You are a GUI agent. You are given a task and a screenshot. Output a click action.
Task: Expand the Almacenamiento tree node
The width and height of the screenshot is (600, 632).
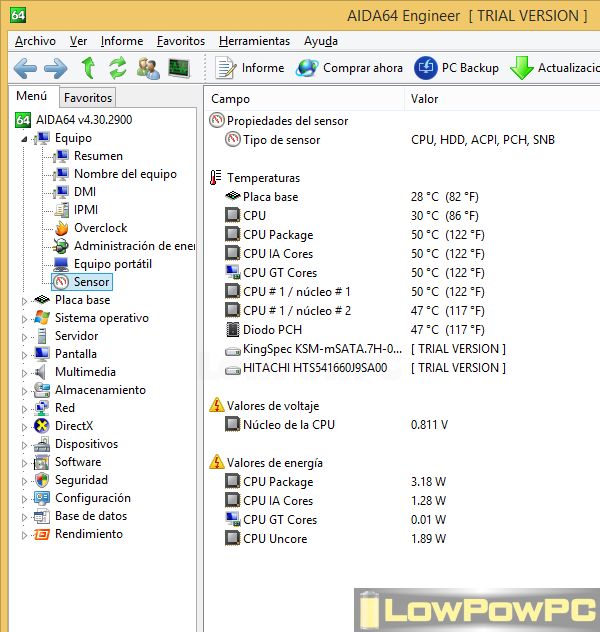(24, 391)
